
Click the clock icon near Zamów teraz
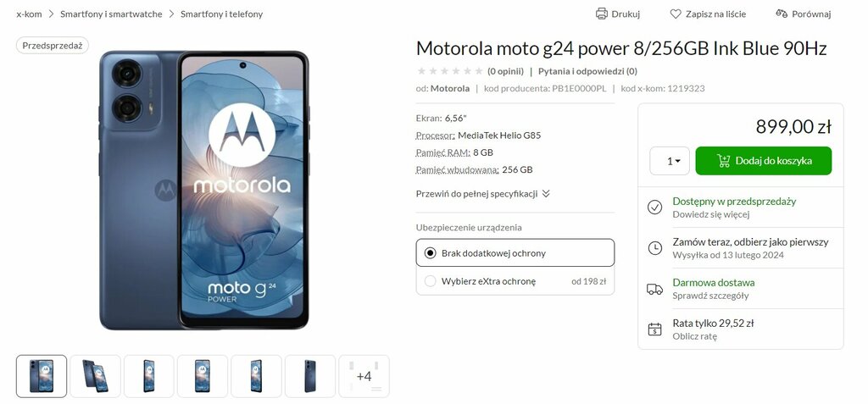point(655,248)
